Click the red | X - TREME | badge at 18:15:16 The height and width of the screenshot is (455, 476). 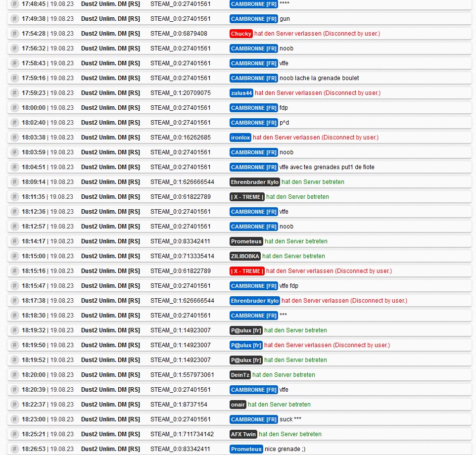coord(247,272)
